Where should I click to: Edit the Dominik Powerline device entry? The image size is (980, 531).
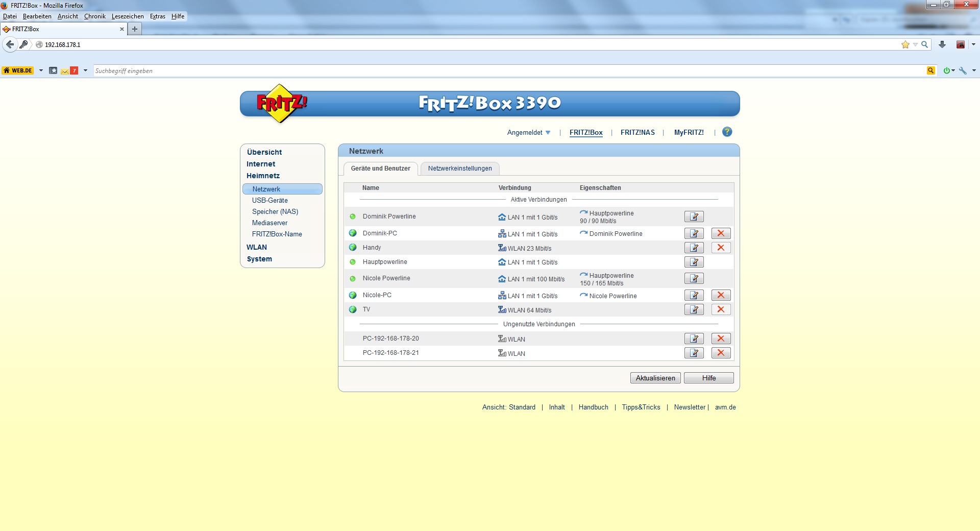(694, 216)
